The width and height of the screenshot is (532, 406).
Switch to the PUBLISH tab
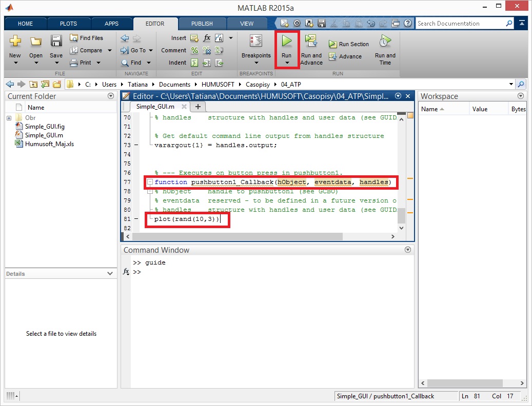click(x=202, y=24)
